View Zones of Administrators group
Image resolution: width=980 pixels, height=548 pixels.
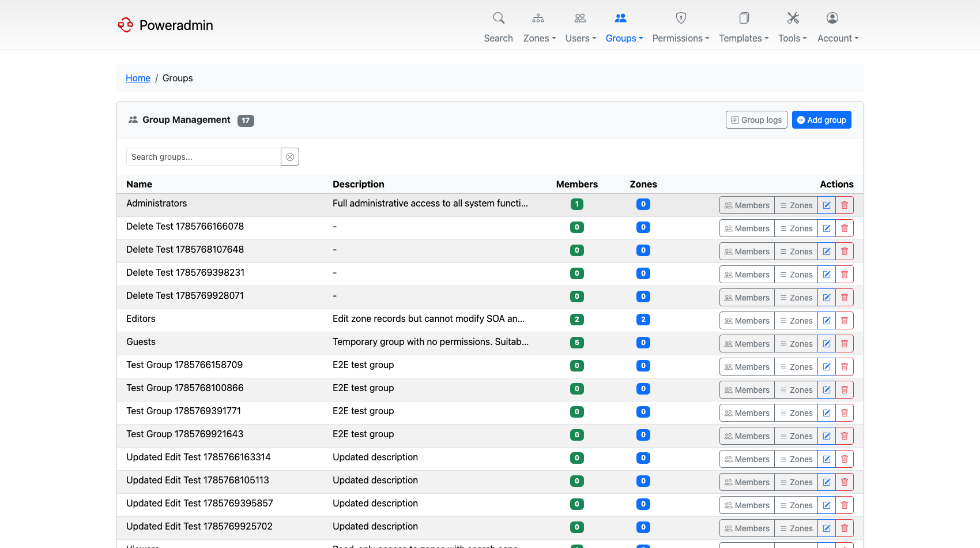pyautogui.click(x=796, y=205)
